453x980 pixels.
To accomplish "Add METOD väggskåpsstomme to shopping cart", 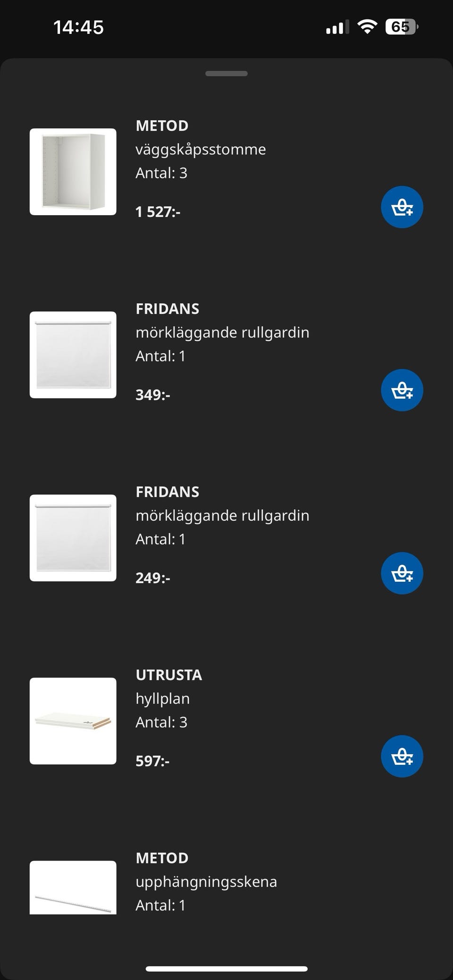I will click(x=402, y=207).
